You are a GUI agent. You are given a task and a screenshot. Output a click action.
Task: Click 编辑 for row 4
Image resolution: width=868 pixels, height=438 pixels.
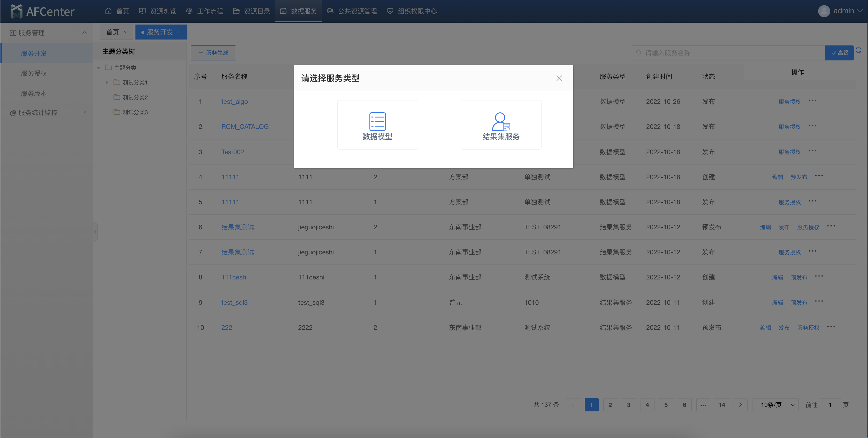pyautogui.click(x=778, y=177)
